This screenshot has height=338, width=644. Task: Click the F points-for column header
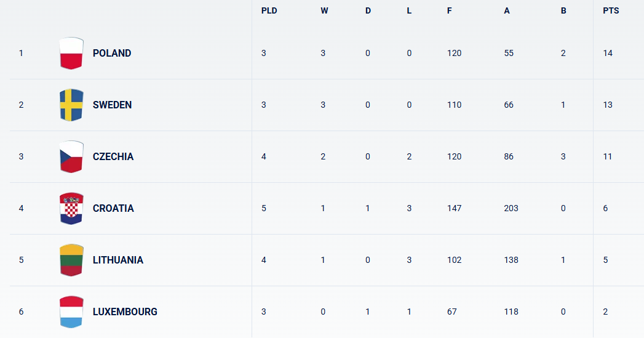(449, 10)
